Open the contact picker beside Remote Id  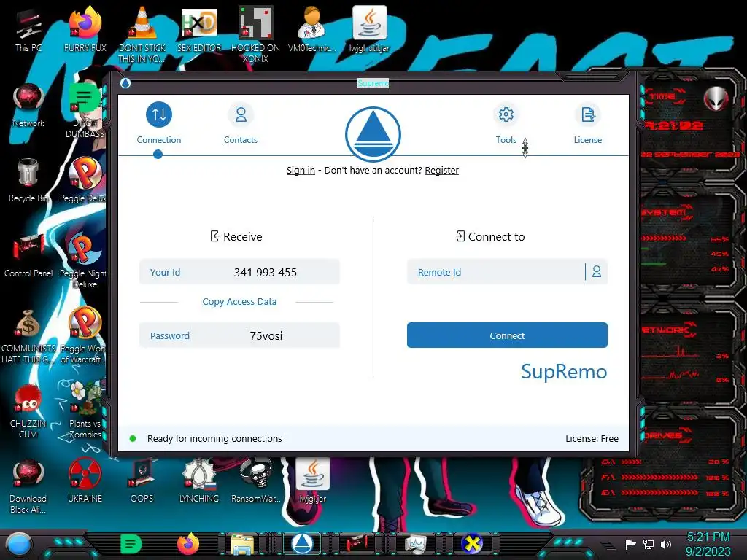pos(597,271)
